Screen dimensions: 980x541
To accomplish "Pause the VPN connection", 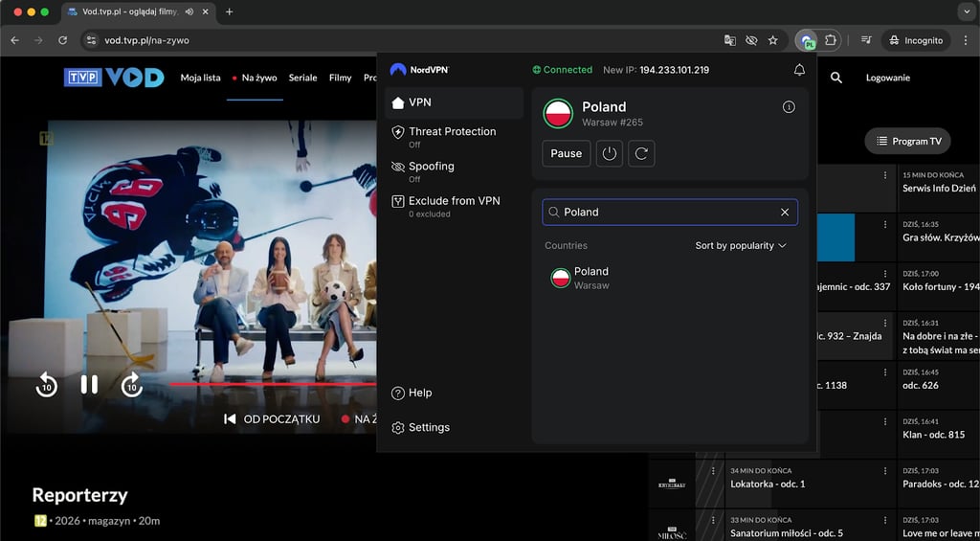I will click(567, 154).
